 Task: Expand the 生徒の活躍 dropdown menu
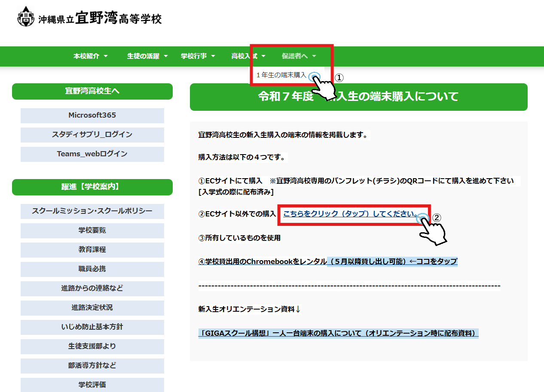tap(147, 56)
